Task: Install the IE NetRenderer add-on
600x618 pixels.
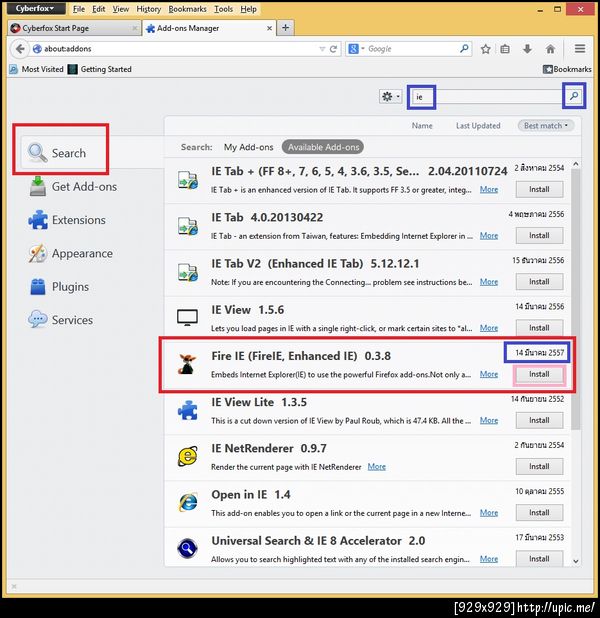Action: pos(539,466)
